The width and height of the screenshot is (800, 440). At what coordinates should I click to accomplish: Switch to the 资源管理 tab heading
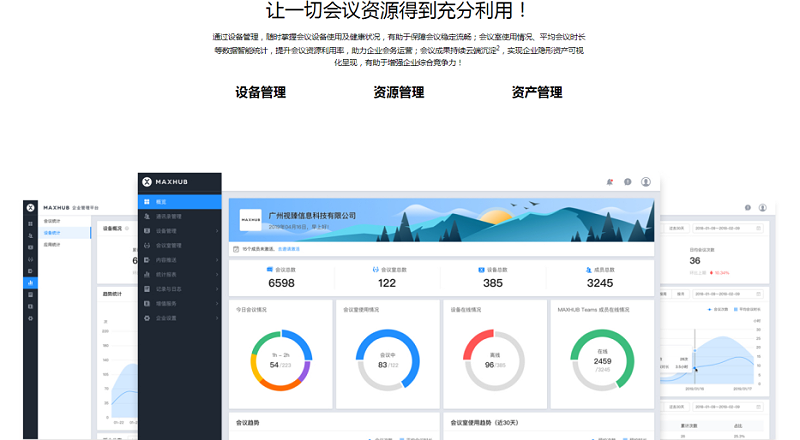398,92
